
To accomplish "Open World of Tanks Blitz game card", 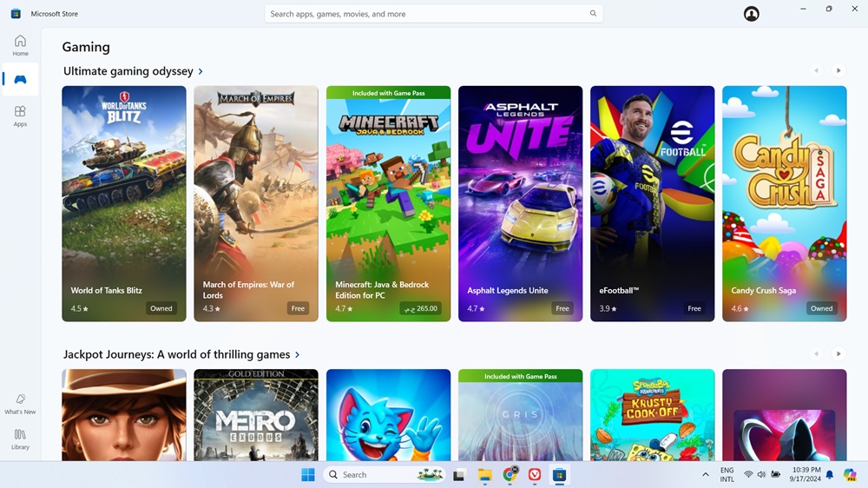I will tap(124, 203).
